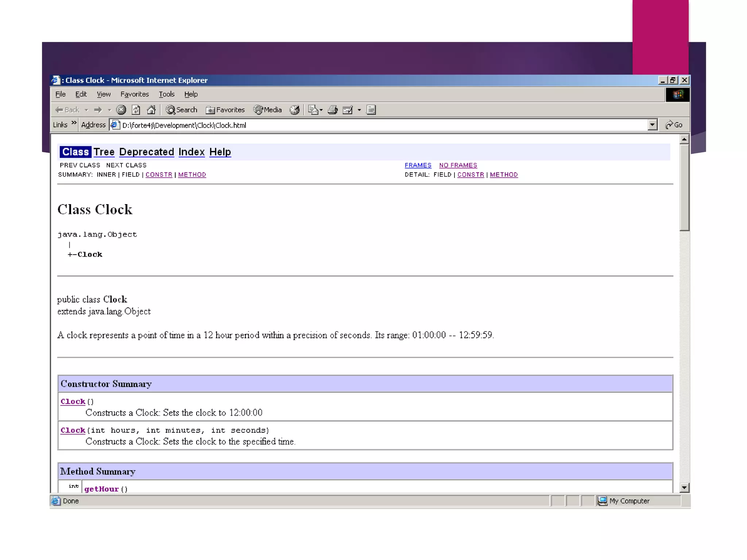The height and width of the screenshot is (560, 747).
Task: Click the Print icon
Action: pos(332,110)
